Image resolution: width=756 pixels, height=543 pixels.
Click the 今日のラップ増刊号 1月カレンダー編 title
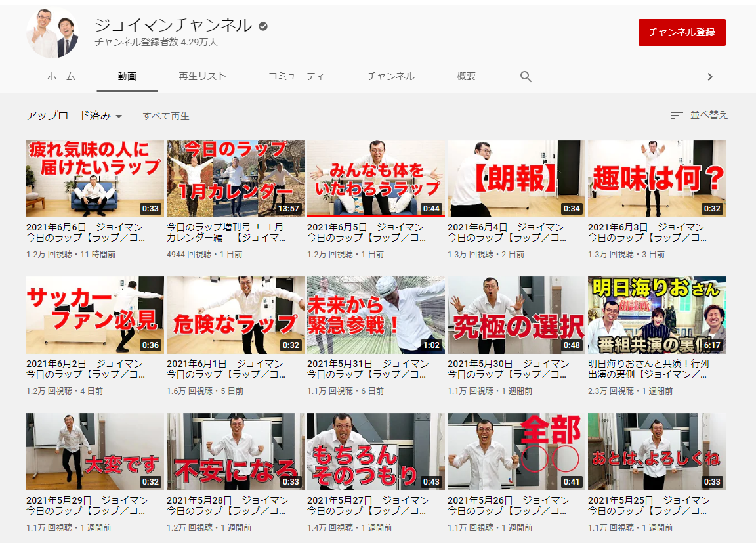coord(226,232)
